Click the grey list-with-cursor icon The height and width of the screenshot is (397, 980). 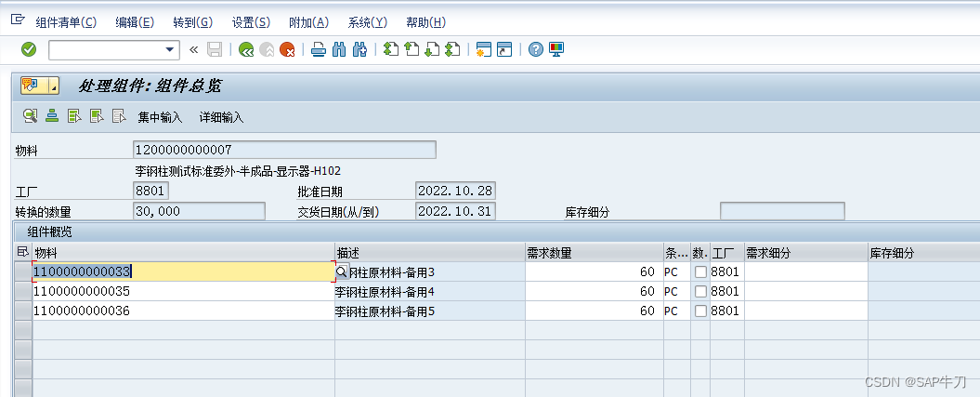119,115
